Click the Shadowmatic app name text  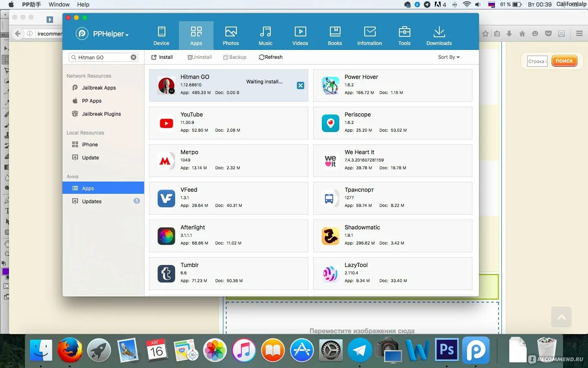(362, 227)
